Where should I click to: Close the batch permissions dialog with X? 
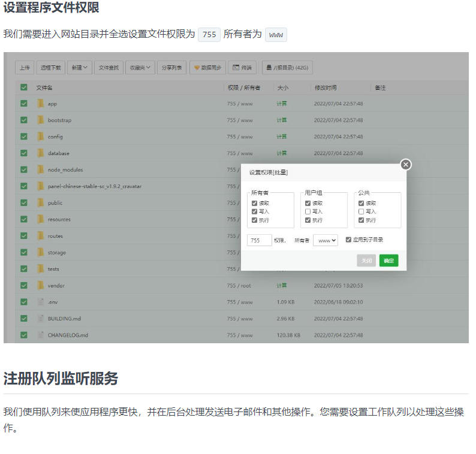click(x=406, y=165)
